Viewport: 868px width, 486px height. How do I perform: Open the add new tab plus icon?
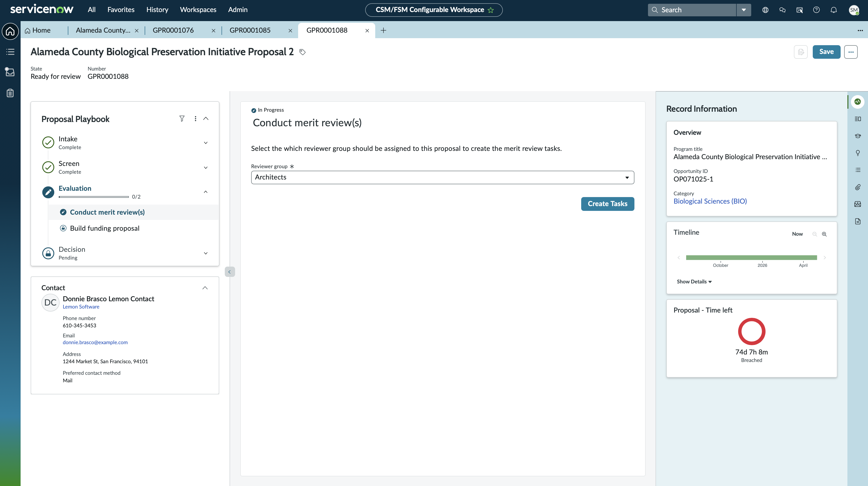click(x=383, y=30)
